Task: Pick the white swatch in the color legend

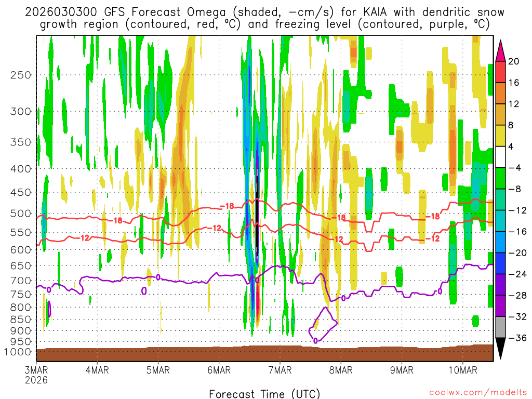Action: pyautogui.click(x=501, y=157)
